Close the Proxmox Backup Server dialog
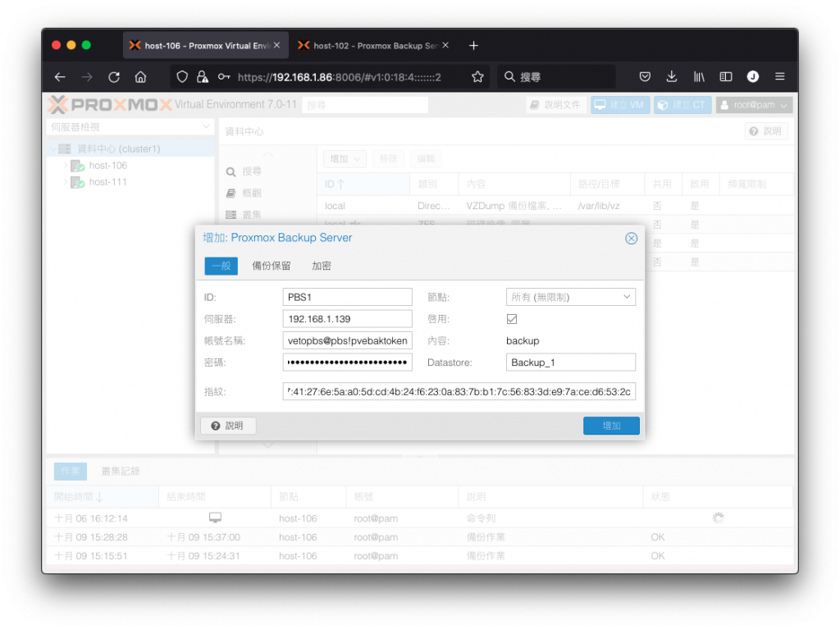840x629 pixels. click(631, 239)
